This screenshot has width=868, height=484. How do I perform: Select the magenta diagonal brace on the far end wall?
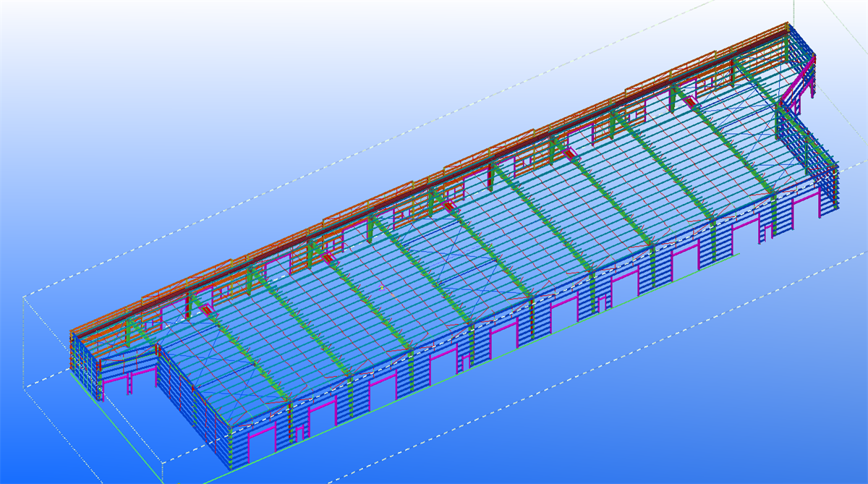(x=797, y=78)
